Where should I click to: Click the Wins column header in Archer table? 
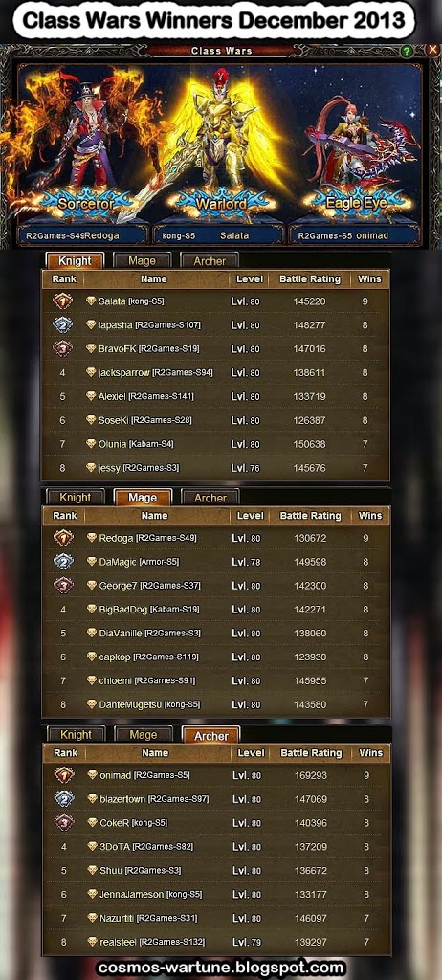click(371, 753)
